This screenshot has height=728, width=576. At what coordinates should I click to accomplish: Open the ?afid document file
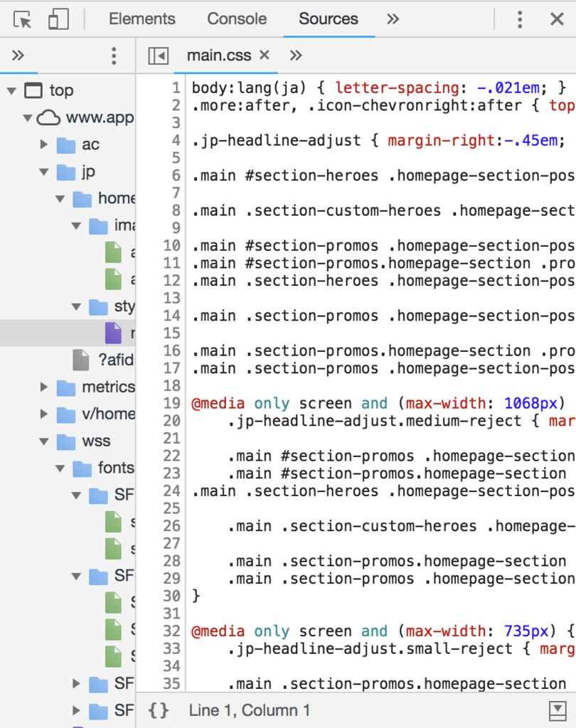104,360
